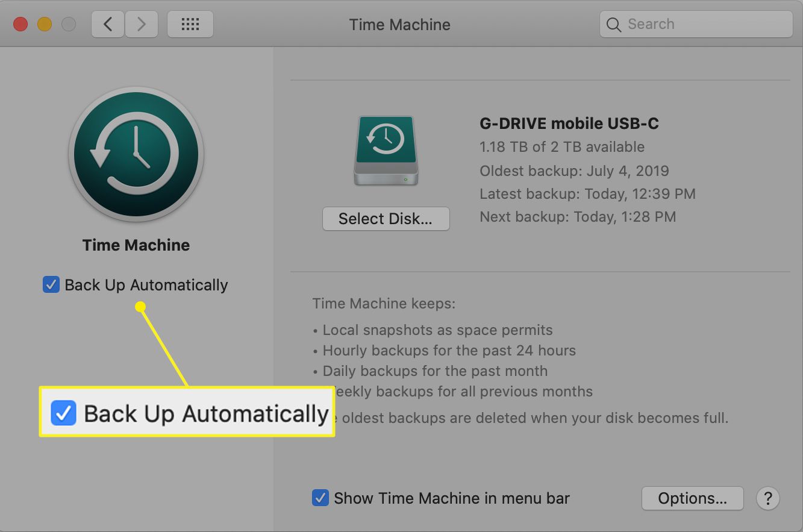The height and width of the screenshot is (532, 803).
Task: Toggle the Back Up Automatically checkbox
Action: pos(51,284)
